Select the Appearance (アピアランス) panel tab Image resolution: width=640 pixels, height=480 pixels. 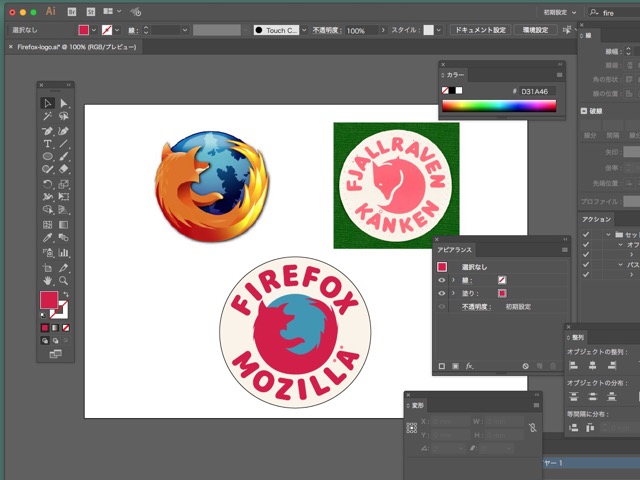click(454, 250)
